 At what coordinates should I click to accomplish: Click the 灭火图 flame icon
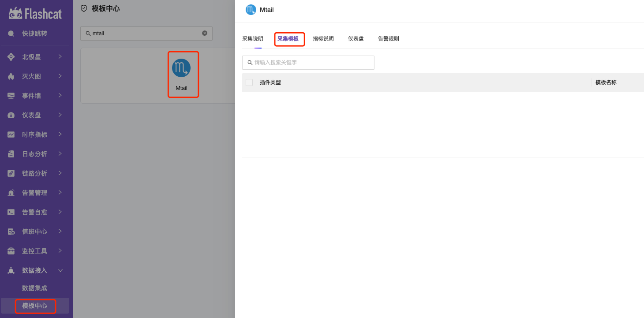point(11,76)
